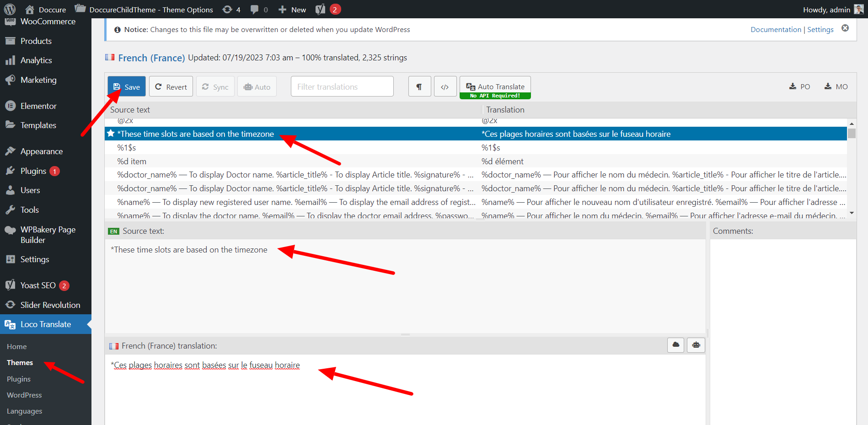Click the Filter translations input field
868x425 pixels.
(342, 86)
